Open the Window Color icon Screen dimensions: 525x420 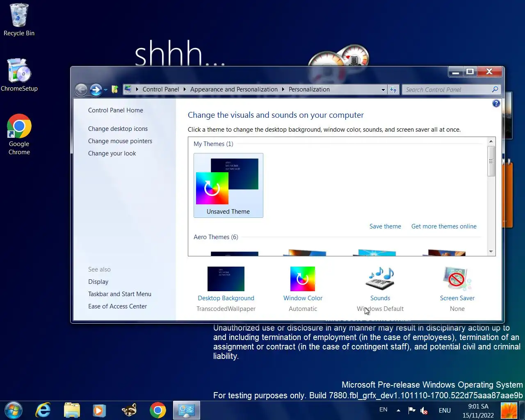[303, 279]
